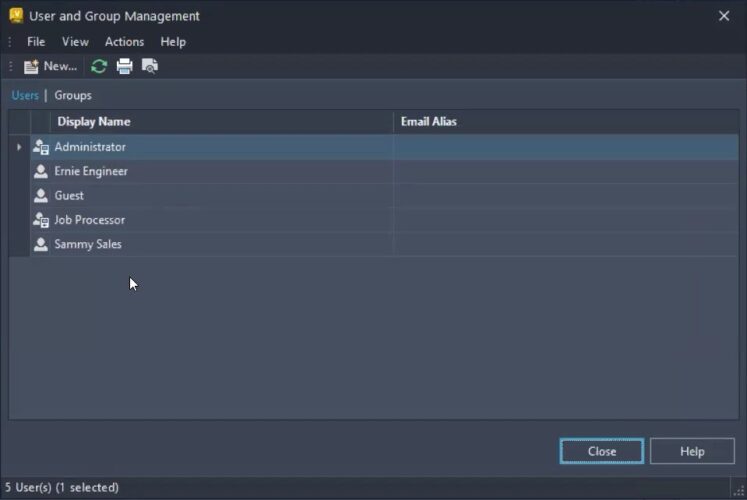Open Print Preview icon in toolbar
This screenshot has height=500, width=747.
[x=150, y=66]
